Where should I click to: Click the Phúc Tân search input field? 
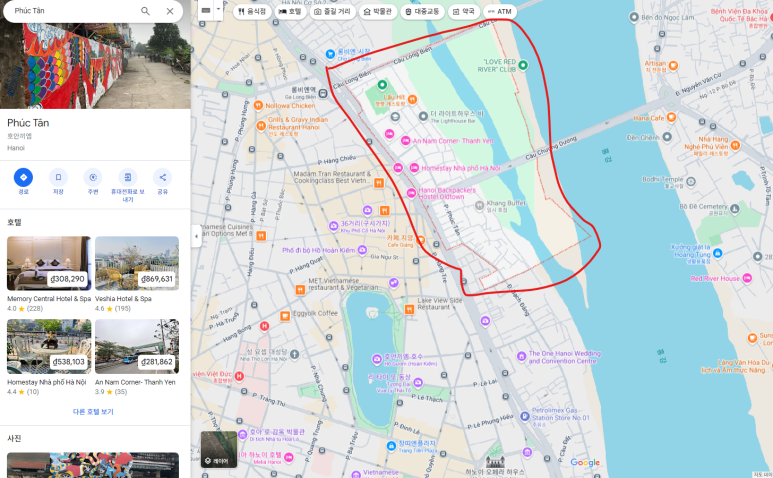click(70, 11)
